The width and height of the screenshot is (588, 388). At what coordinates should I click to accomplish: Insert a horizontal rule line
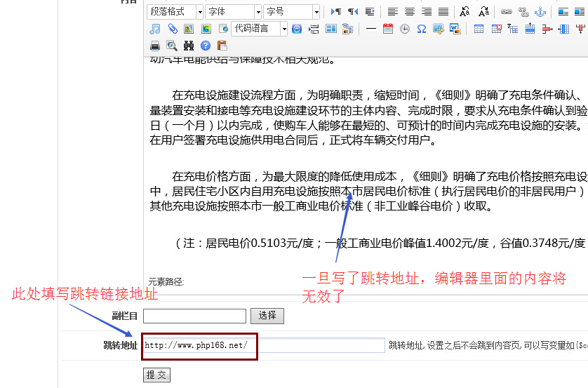click(x=370, y=29)
